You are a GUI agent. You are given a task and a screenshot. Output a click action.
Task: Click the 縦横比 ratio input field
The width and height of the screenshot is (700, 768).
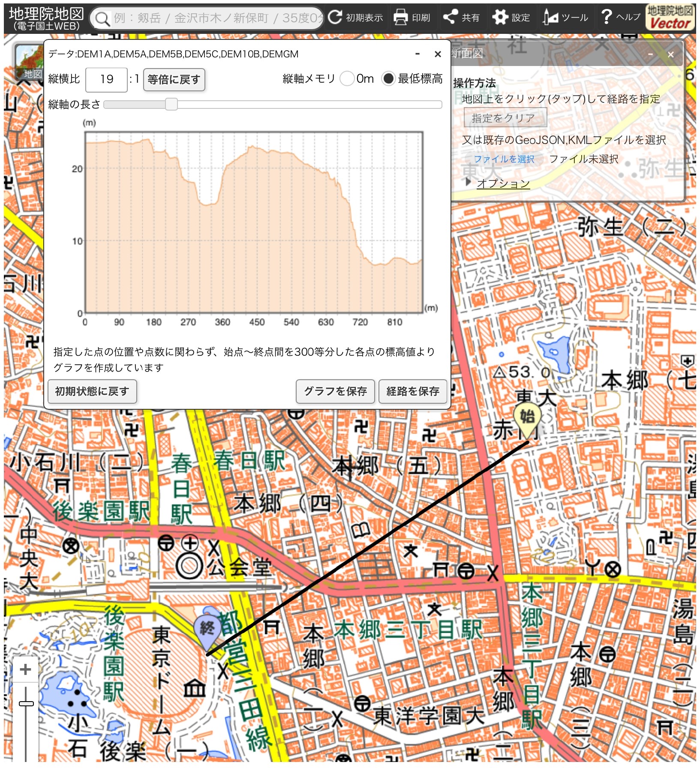(106, 79)
